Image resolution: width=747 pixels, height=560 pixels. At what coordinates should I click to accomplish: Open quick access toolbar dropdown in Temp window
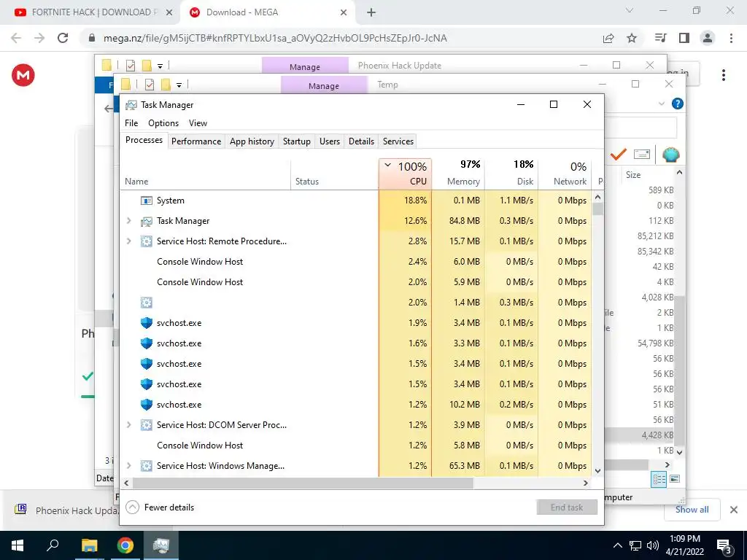point(179,85)
